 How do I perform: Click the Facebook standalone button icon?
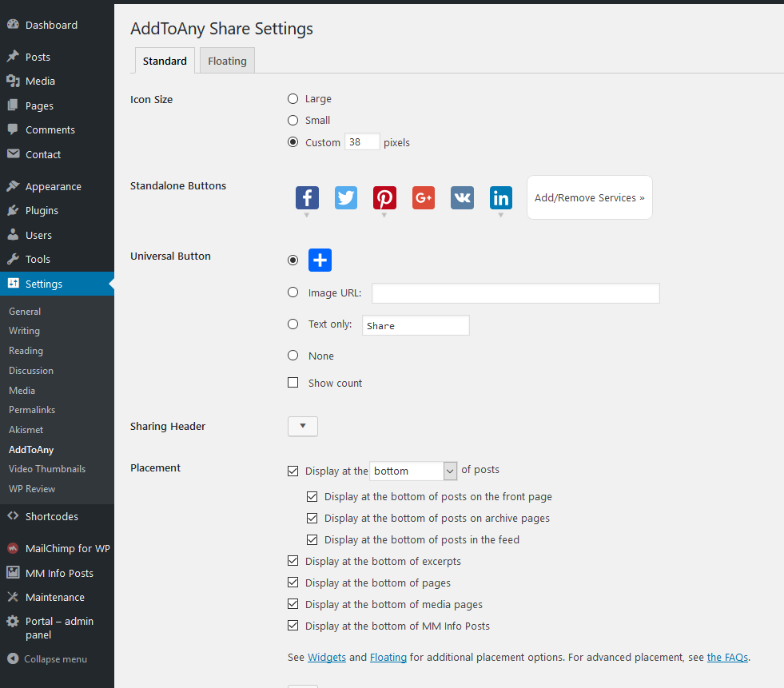click(307, 197)
